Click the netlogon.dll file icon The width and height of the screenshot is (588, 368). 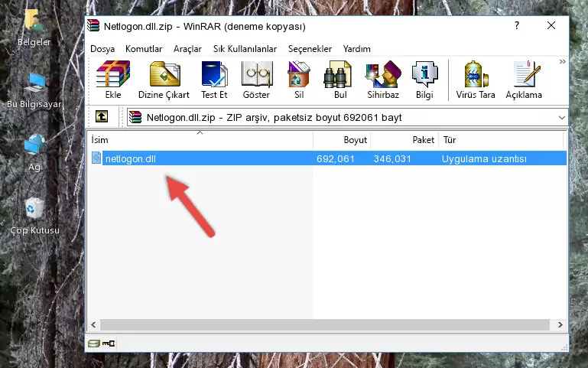click(96, 158)
